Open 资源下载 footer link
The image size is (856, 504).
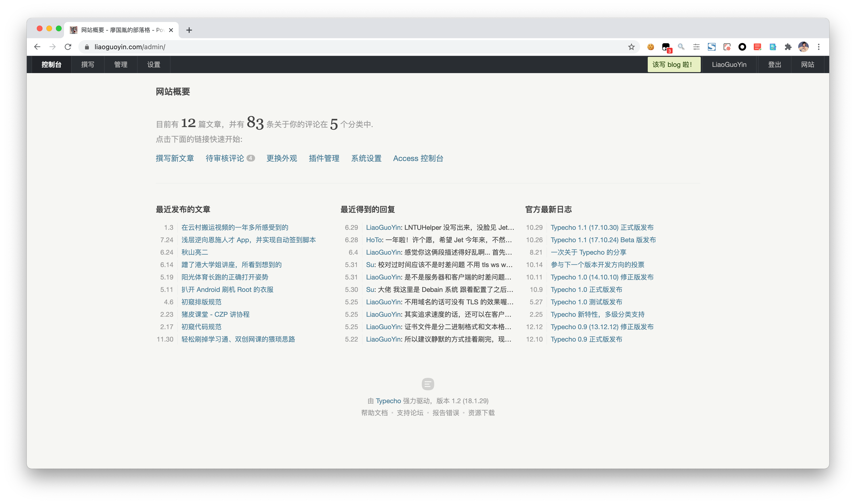[481, 413]
